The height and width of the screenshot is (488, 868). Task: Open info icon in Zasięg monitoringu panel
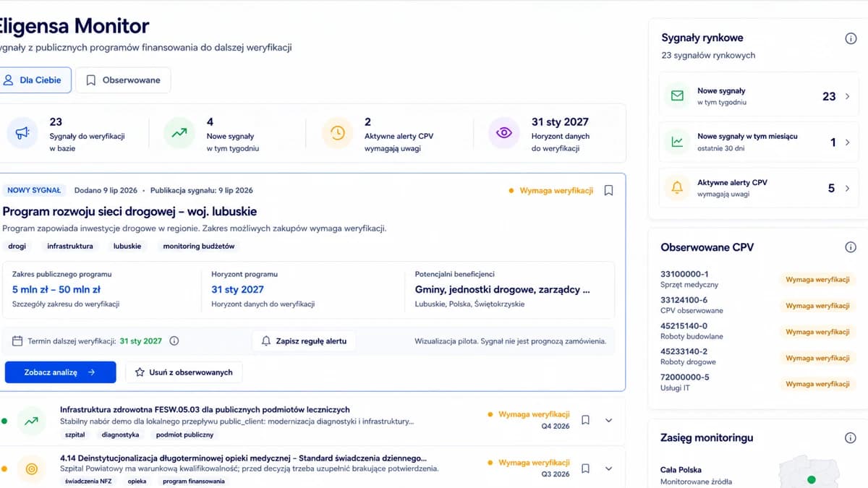tap(851, 438)
